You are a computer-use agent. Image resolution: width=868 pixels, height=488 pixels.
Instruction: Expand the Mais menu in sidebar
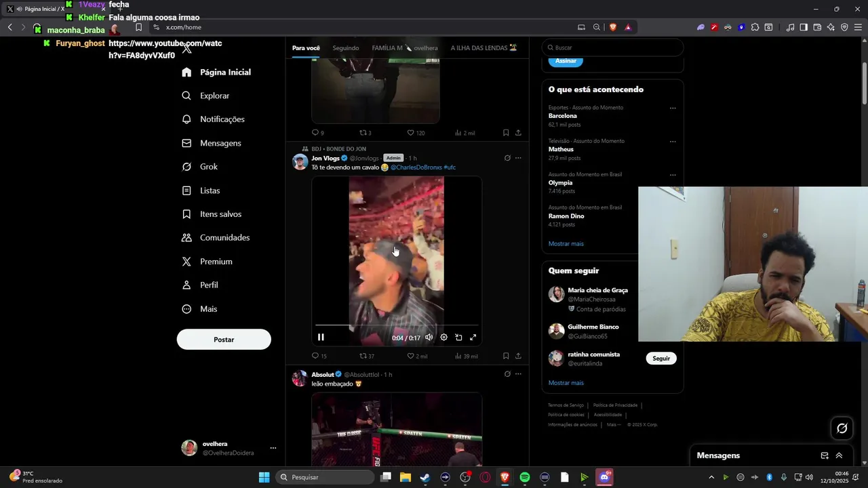pos(199,309)
